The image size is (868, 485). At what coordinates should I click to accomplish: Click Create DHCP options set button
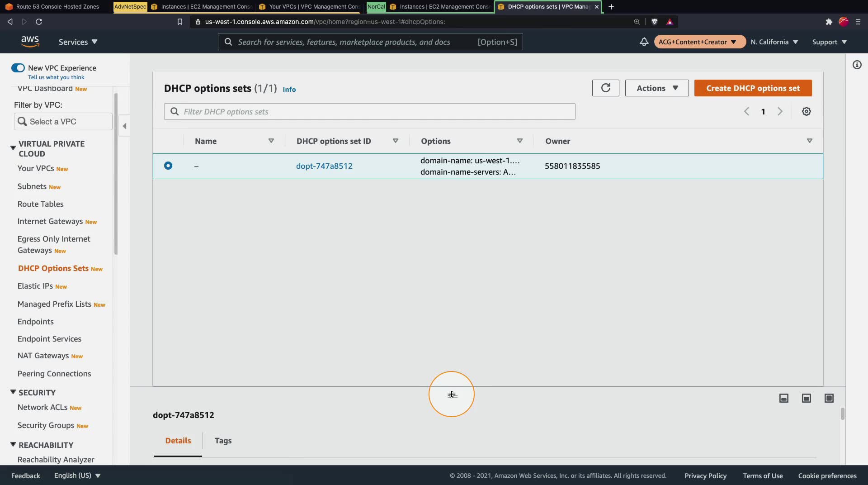click(753, 88)
